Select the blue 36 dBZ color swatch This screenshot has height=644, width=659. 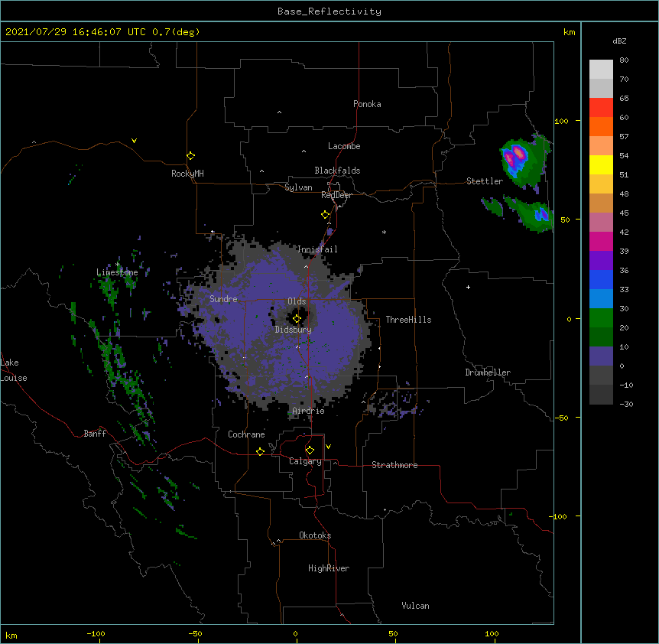(601, 279)
